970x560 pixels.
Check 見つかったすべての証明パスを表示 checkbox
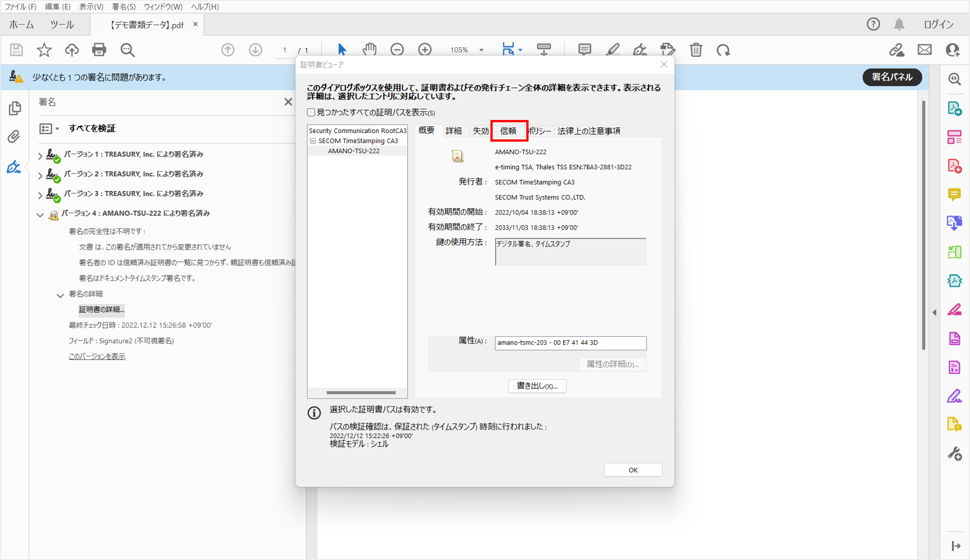[311, 112]
